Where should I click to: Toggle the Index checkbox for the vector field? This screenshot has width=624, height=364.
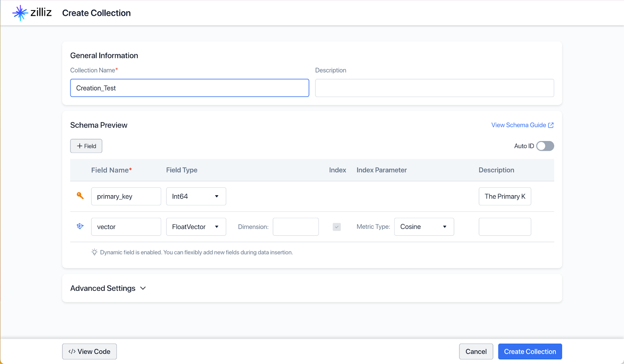pyautogui.click(x=337, y=226)
